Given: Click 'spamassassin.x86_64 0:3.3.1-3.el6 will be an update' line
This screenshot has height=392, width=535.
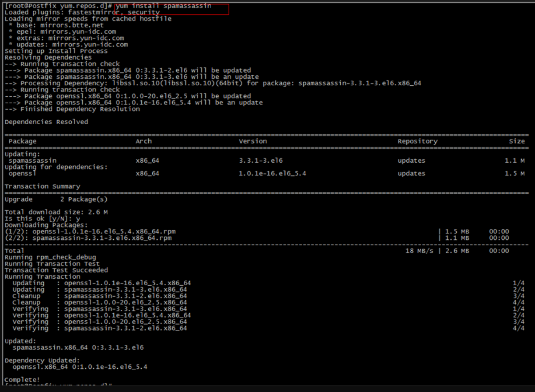Looking at the screenshot, I should tap(132, 77).
